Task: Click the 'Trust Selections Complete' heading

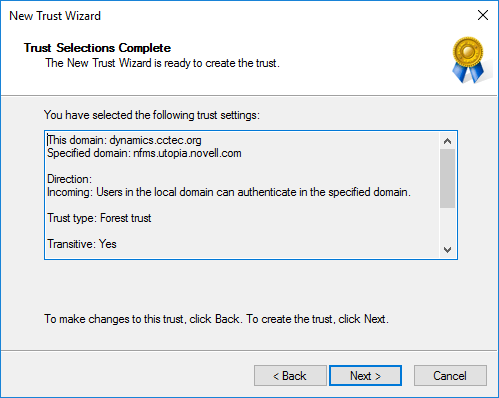Action: tap(97, 48)
